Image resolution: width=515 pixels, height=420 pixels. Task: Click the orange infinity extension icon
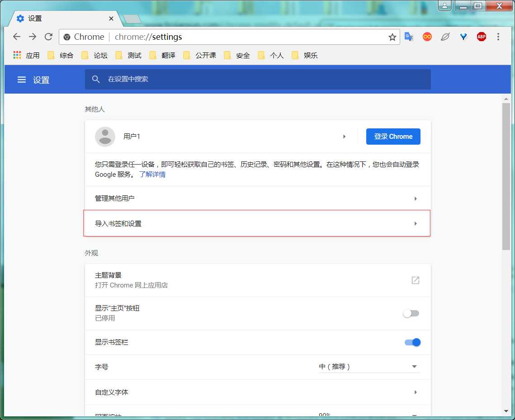pyautogui.click(x=427, y=37)
